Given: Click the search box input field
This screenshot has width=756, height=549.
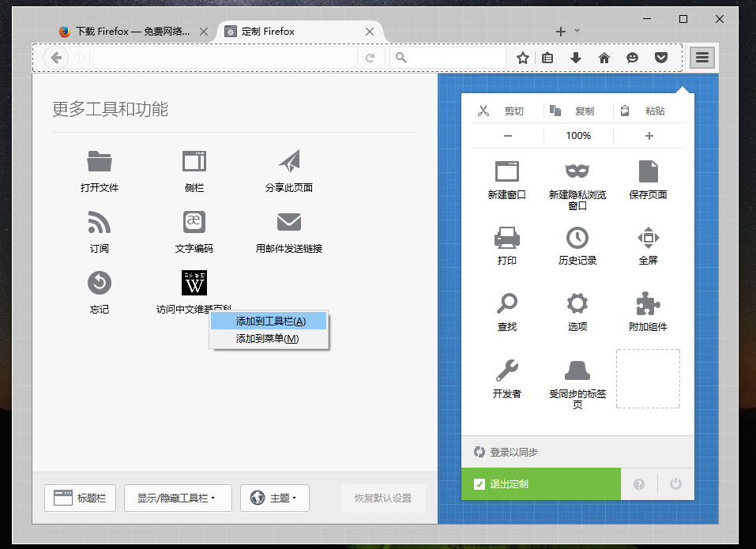Looking at the screenshot, I should tap(448, 58).
